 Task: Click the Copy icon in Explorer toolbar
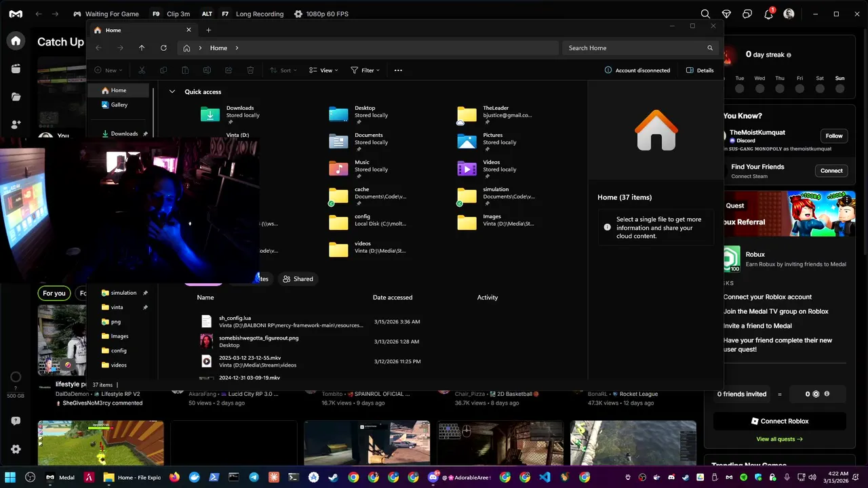(x=163, y=70)
